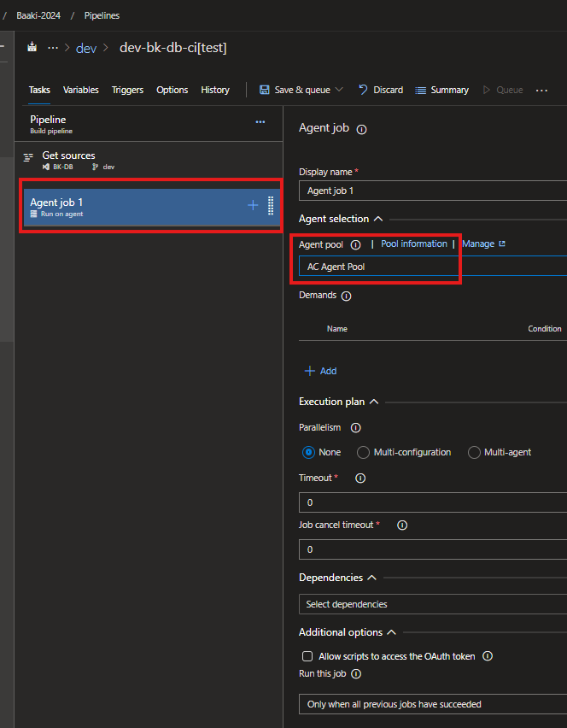Viewport: 567px width, 728px height.
Task: Click the plus icon to add demand
Action: tap(309, 371)
